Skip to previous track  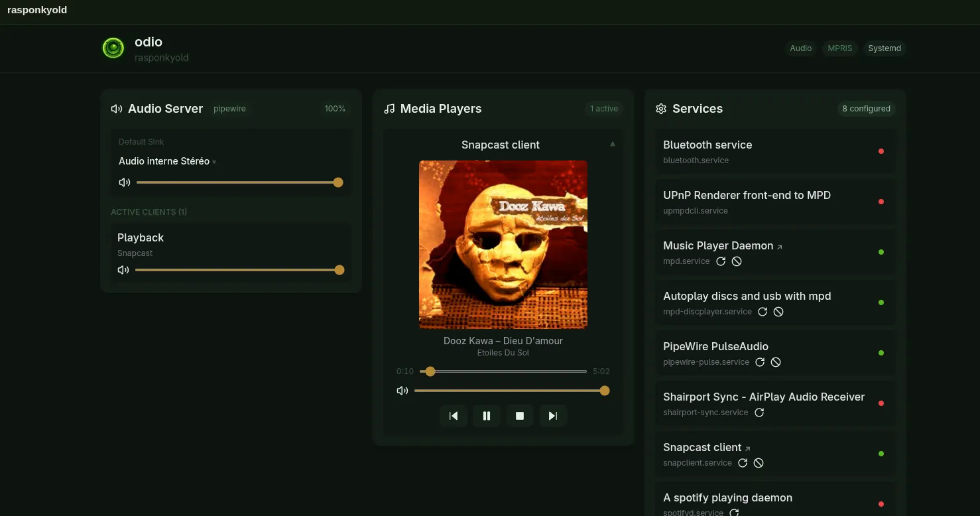click(x=454, y=416)
